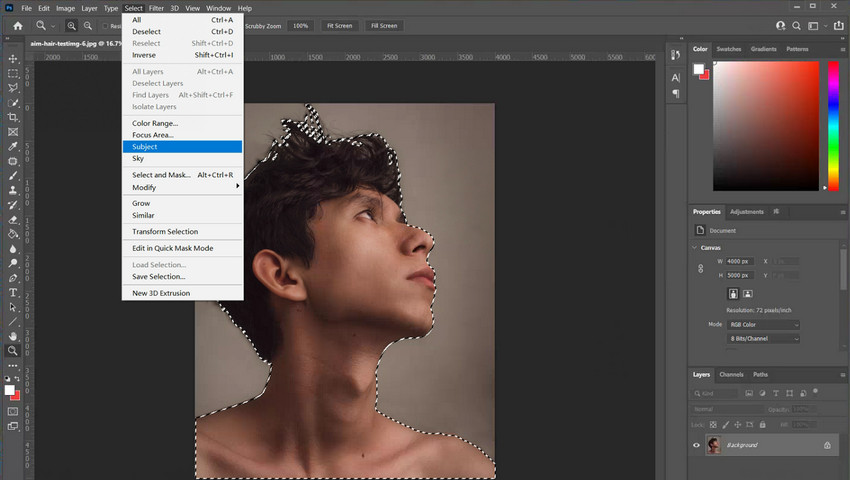Select the Zoom tool in the toolbox
This screenshot has height=480, width=850.
click(x=13, y=351)
